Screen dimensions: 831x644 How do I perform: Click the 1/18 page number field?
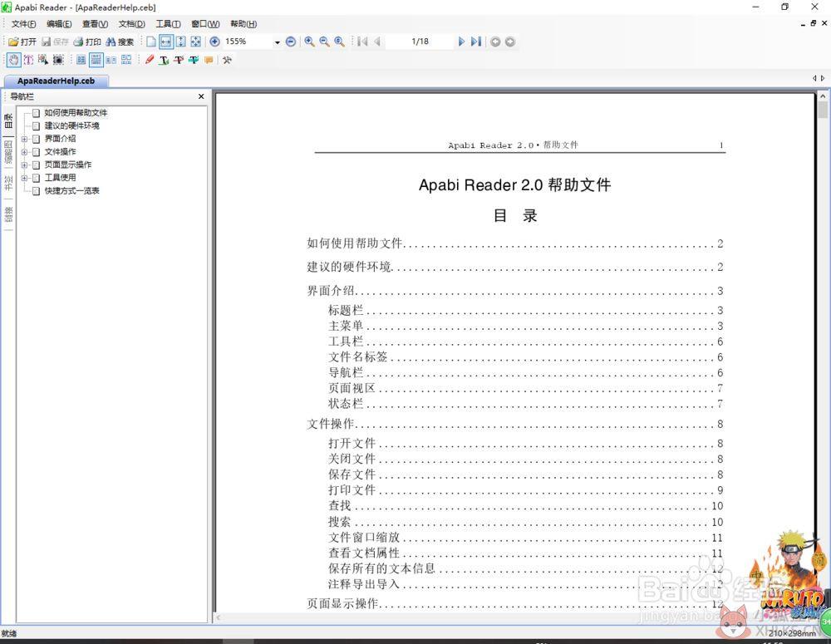420,42
